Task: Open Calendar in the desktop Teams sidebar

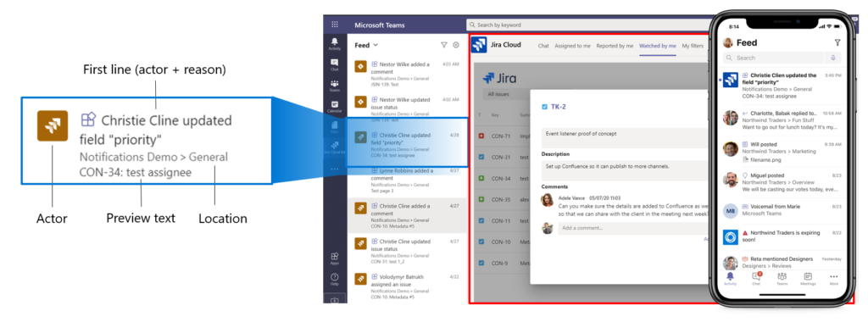Action: [334, 106]
